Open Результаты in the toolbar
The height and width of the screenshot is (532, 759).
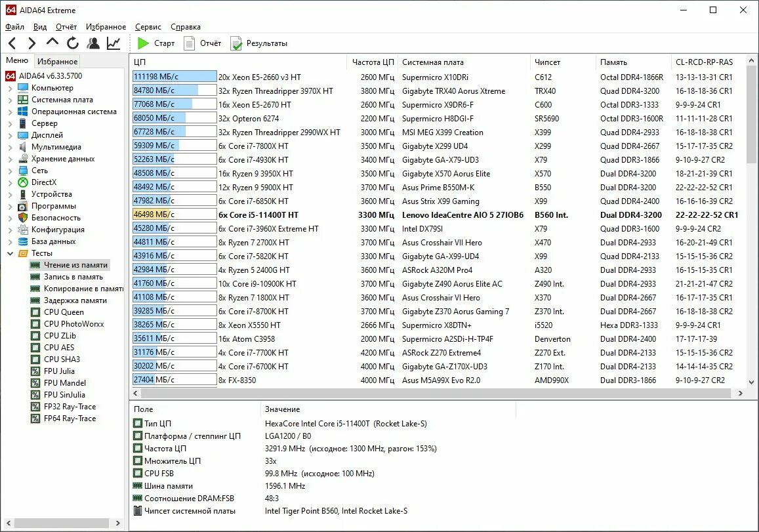coord(259,43)
